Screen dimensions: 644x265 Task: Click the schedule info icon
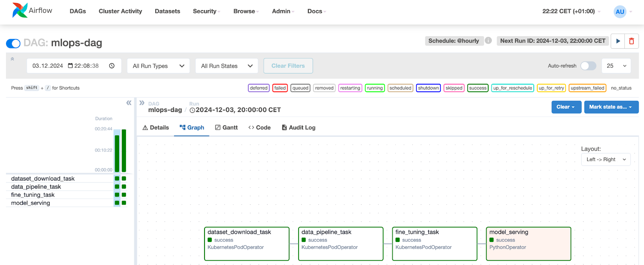point(488,41)
